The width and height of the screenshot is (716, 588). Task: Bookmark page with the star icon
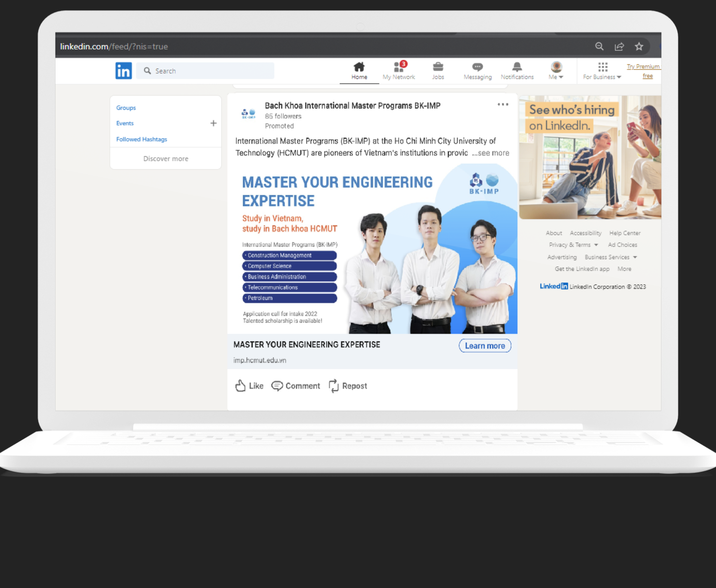[x=639, y=47]
